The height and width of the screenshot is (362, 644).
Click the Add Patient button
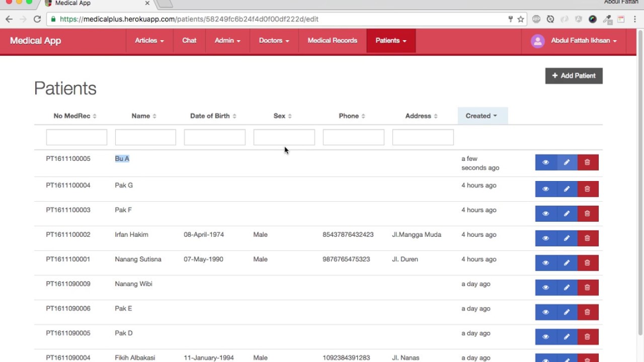[574, 76]
